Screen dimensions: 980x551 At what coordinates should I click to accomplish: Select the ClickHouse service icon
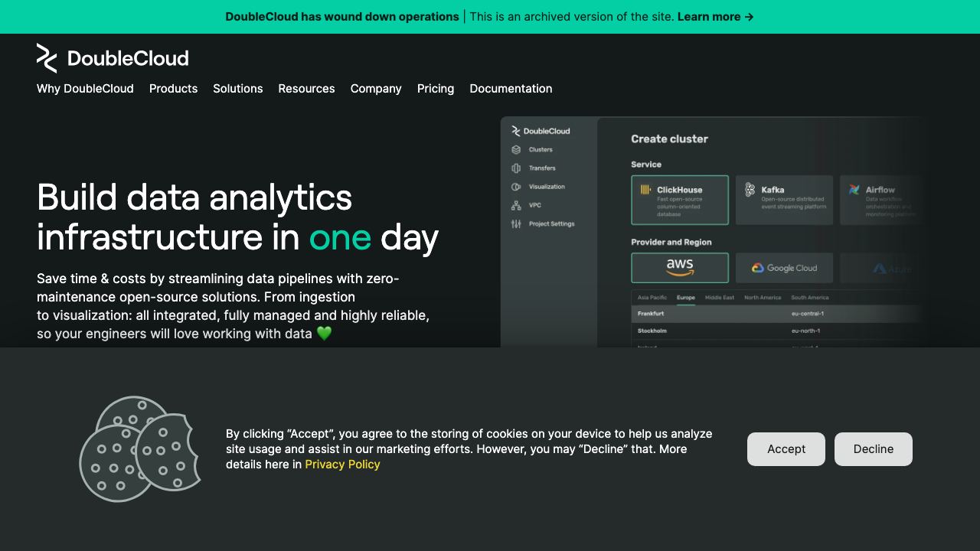tap(646, 190)
